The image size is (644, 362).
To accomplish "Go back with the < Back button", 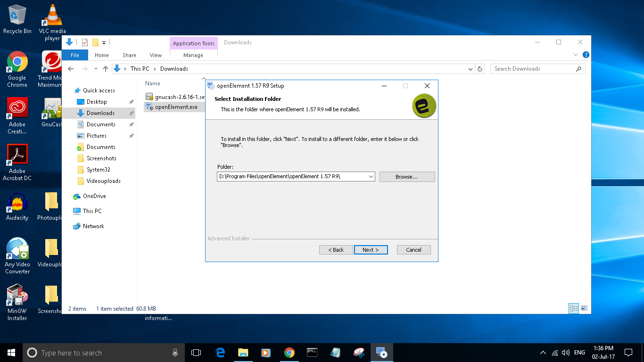I will pos(336,250).
